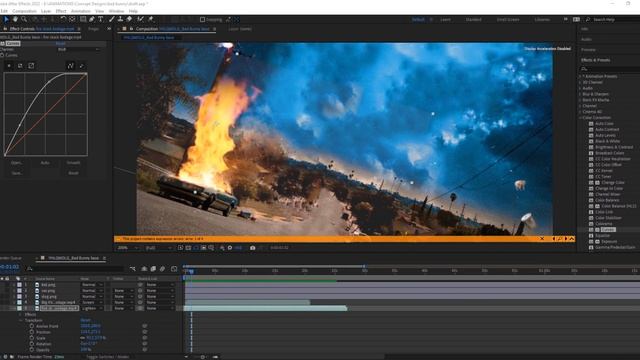Switch to the Small Screen workspace
This screenshot has height=360, width=640.
(x=508, y=19)
